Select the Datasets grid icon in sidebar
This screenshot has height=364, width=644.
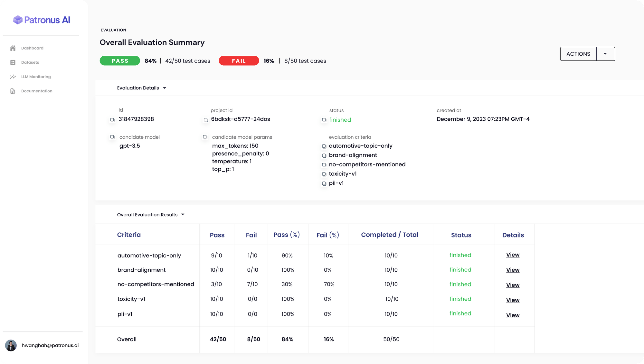point(13,62)
